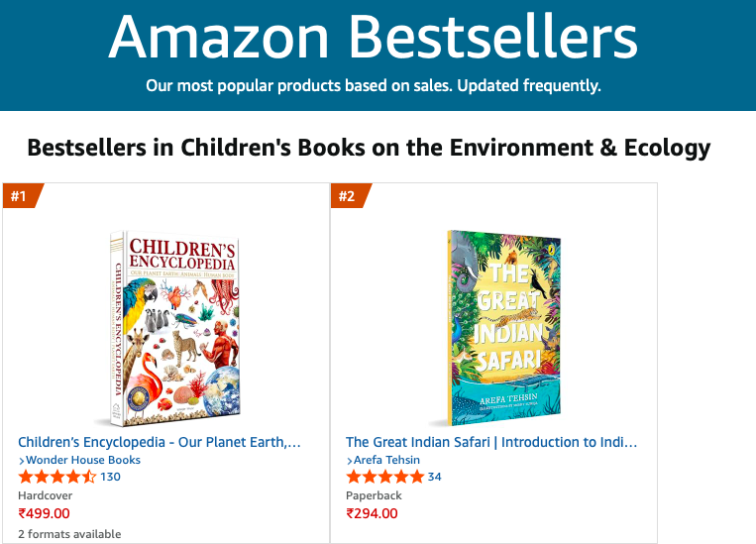
Task: Click the chevron beside Wonder House Books
Action: 22,461
